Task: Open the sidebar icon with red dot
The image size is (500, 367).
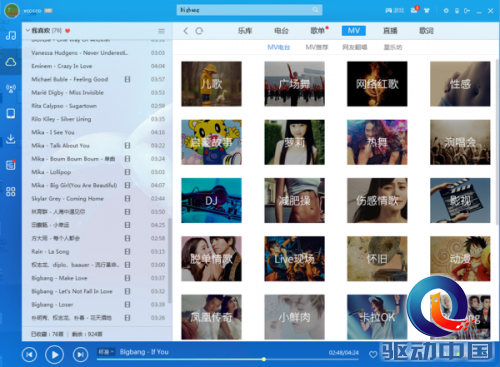Action: coord(11,165)
